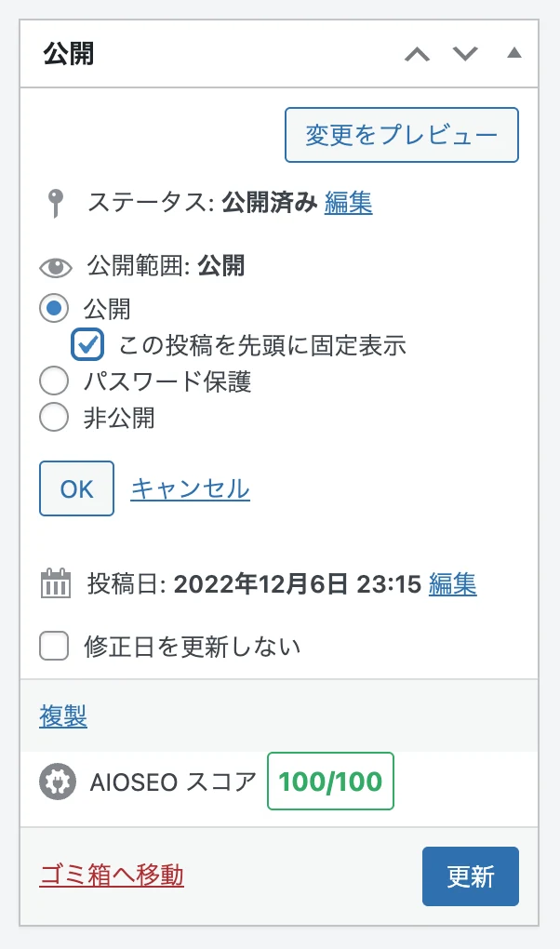Click the ゴミ箱へ移動 trash link
The width and height of the screenshot is (560, 949).
112,875
